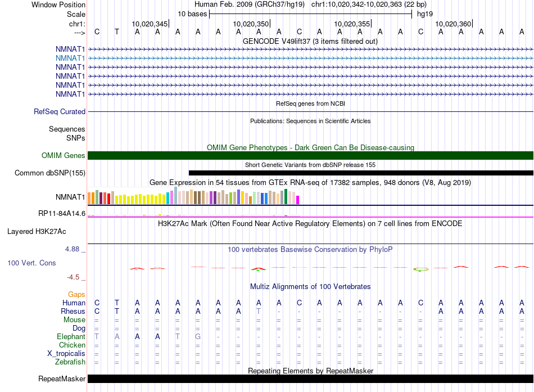Click the 10,020,350 position on chr1 ruler
The width and height of the screenshot is (534, 392).
(251, 24)
